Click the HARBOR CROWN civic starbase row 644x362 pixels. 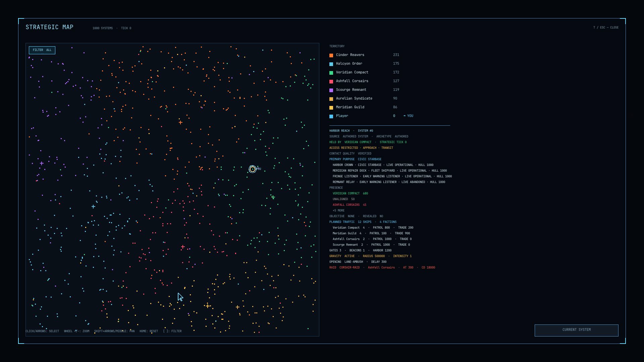(383, 165)
